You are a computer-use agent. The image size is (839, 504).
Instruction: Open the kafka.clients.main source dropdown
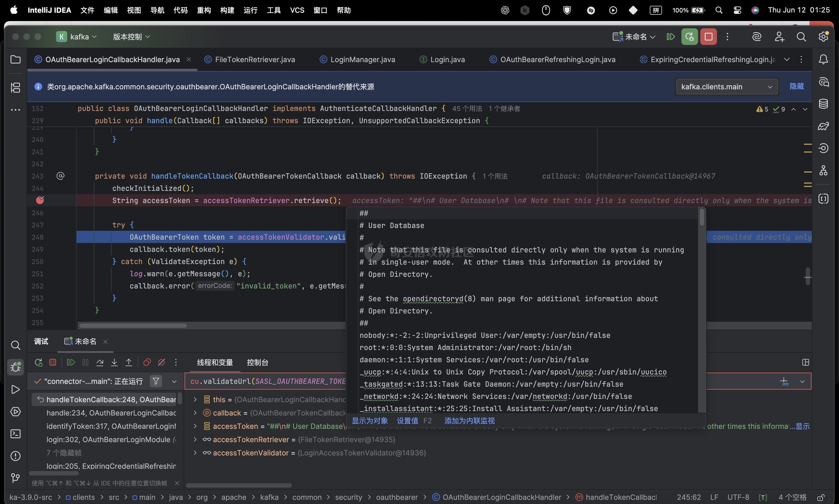[727, 87]
